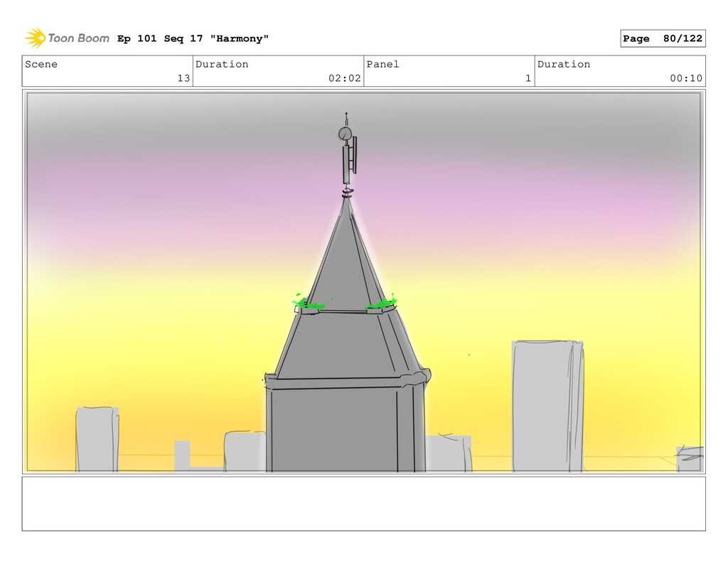Screen dimensions: 728x564
Task: Click the Toon Boom logo icon
Action: click(x=35, y=38)
